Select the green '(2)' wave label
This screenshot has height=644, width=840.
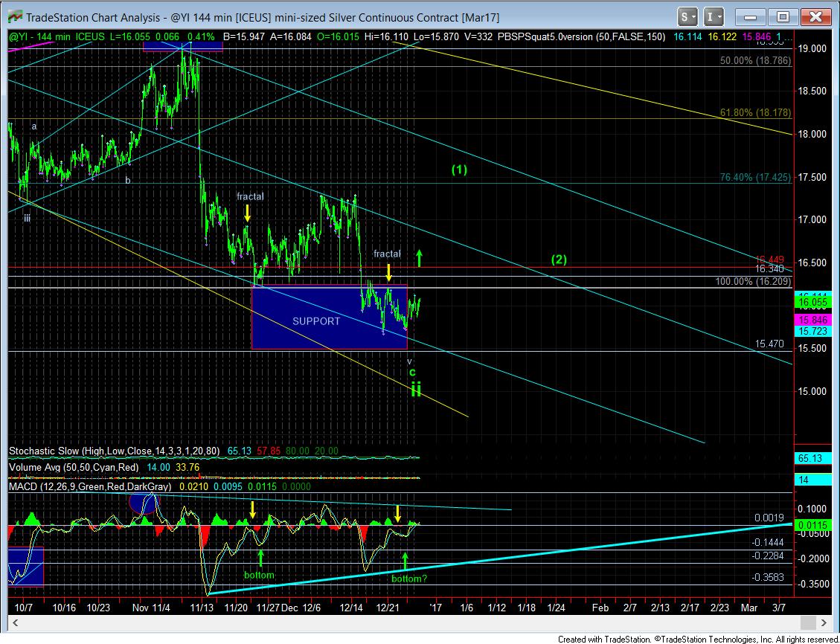559,260
